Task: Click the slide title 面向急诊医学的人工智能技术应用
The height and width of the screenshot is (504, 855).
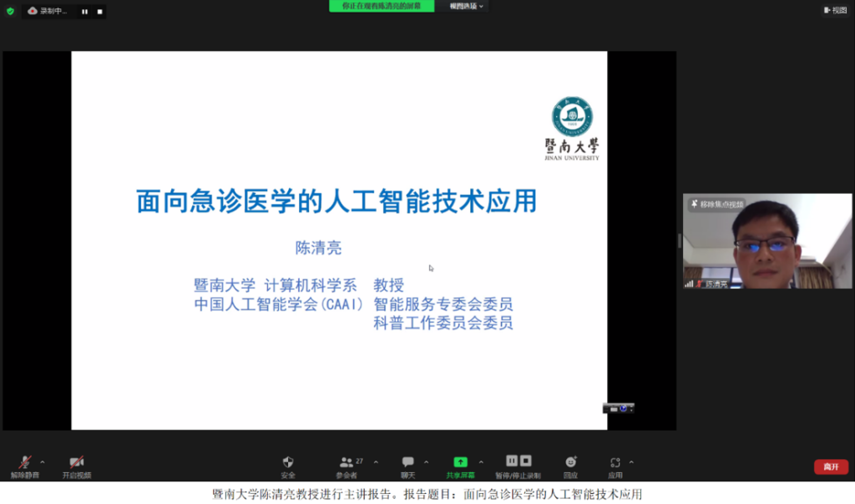Action: 336,201
